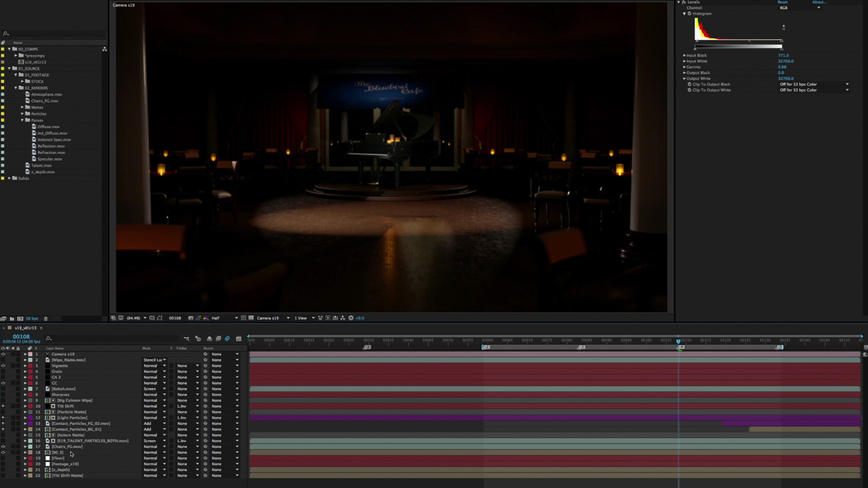Select the s19_v01r13 composition in Project panel

coord(35,62)
